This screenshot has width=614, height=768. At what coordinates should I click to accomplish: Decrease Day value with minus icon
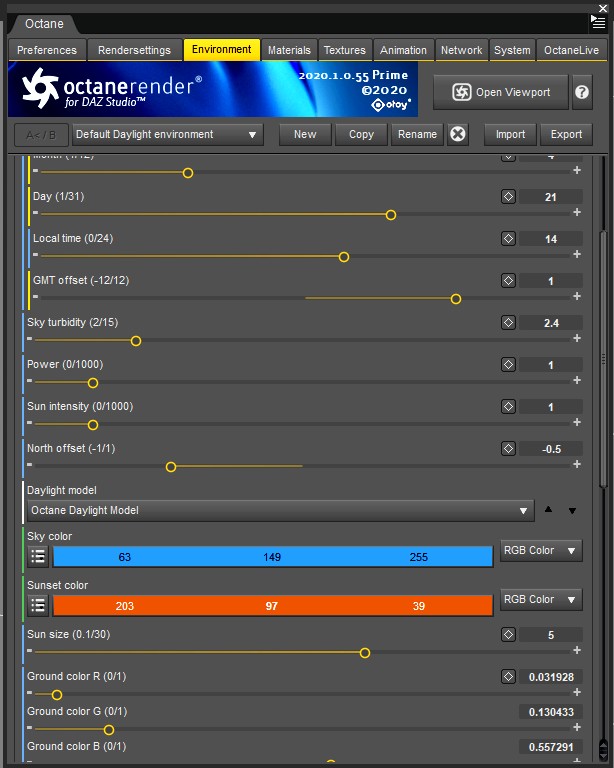pyautogui.click(x=35, y=212)
